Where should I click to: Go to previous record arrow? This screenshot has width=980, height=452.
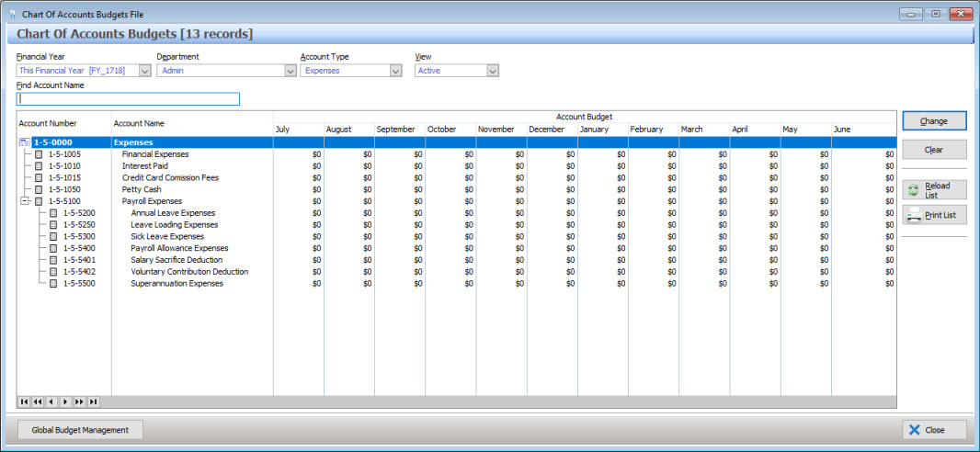click(x=51, y=402)
